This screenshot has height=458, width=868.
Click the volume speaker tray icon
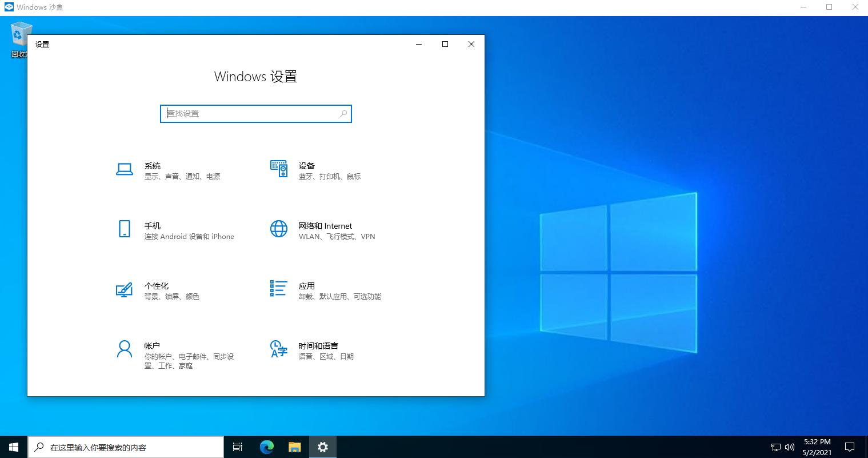coord(789,447)
